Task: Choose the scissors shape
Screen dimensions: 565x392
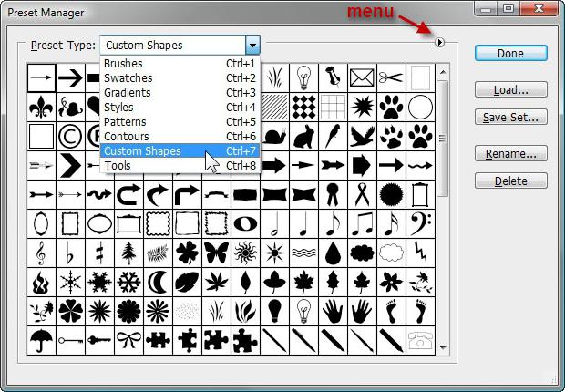Action: 391,77
